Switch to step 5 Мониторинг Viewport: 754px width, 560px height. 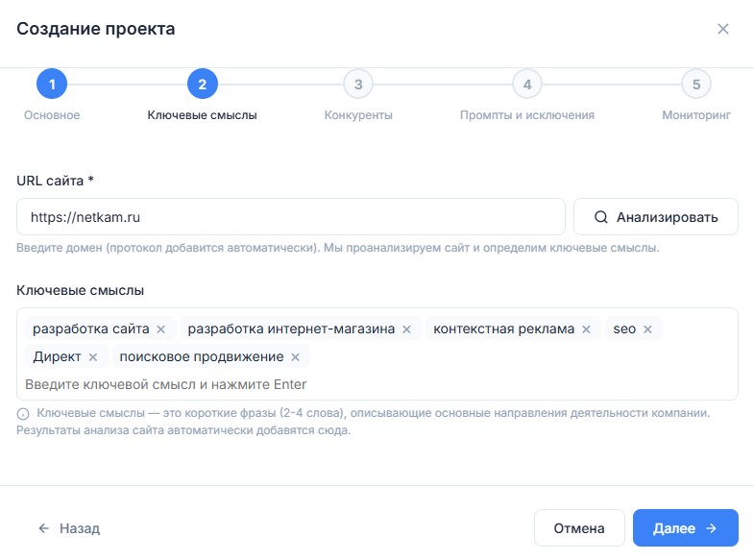pyautogui.click(x=696, y=85)
